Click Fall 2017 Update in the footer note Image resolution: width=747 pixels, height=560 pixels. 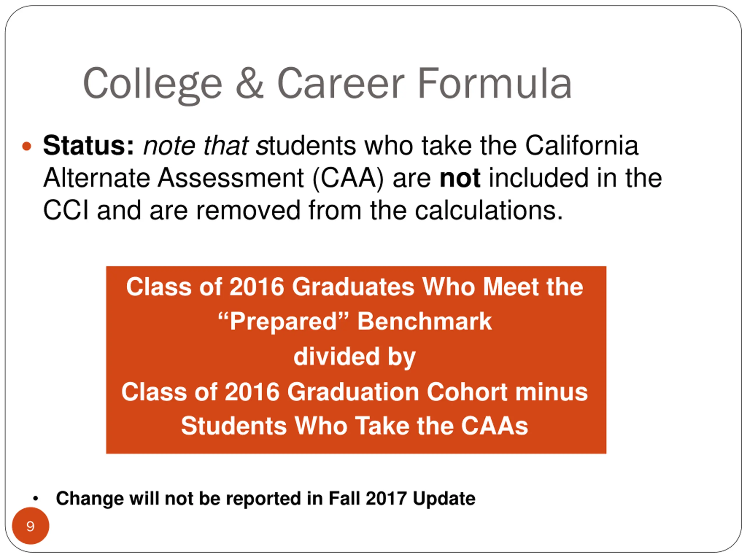402,498
